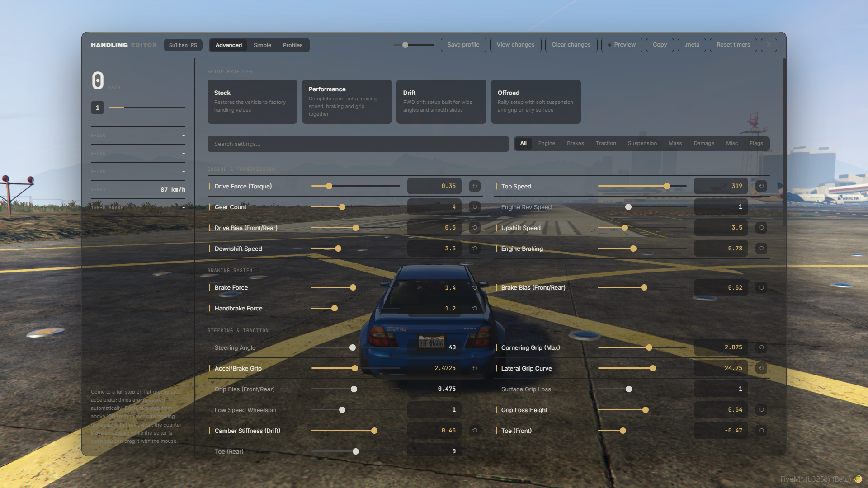Viewport: 868px width, 488px height.
Task: Reset the Lateral Grip Curve value
Action: (x=761, y=368)
